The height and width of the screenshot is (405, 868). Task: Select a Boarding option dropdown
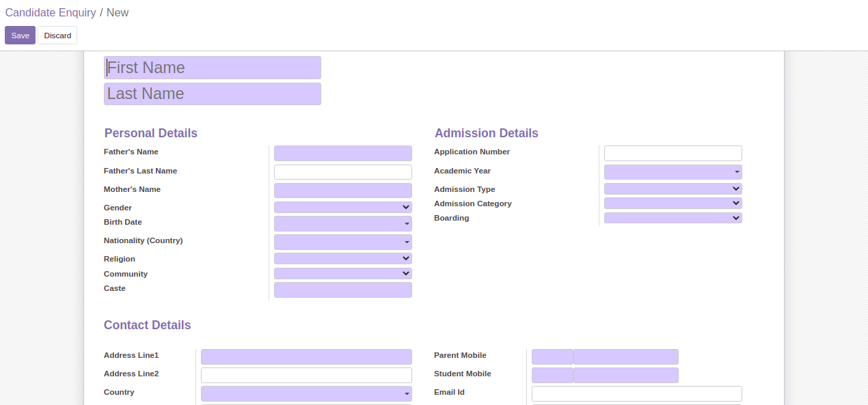673,219
